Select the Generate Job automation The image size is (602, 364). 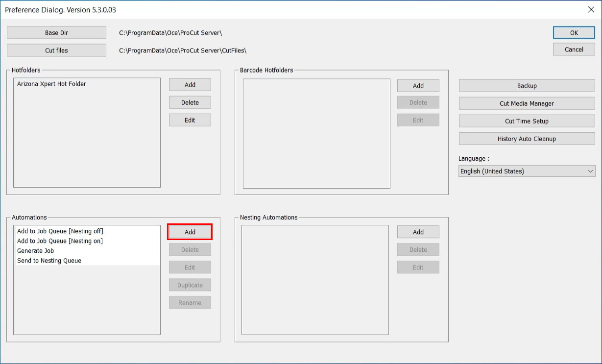click(35, 251)
